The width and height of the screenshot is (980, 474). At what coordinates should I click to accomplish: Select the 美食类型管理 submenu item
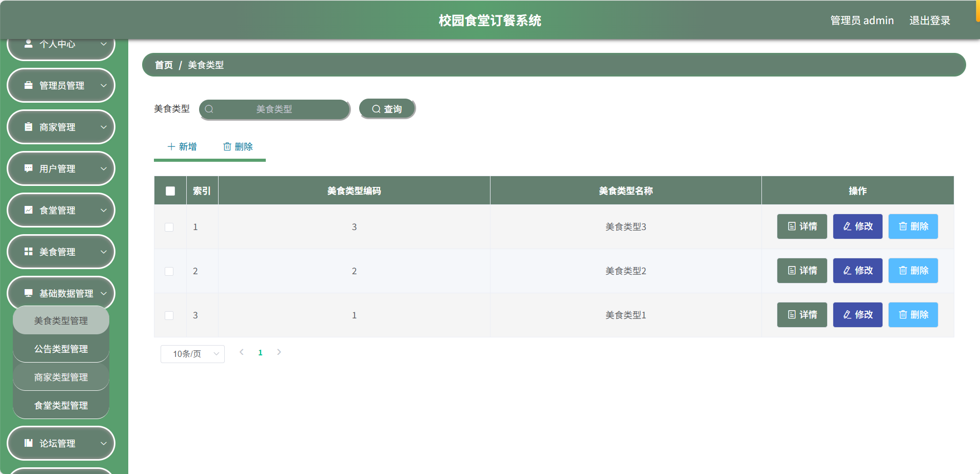pyautogui.click(x=61, y=320)
